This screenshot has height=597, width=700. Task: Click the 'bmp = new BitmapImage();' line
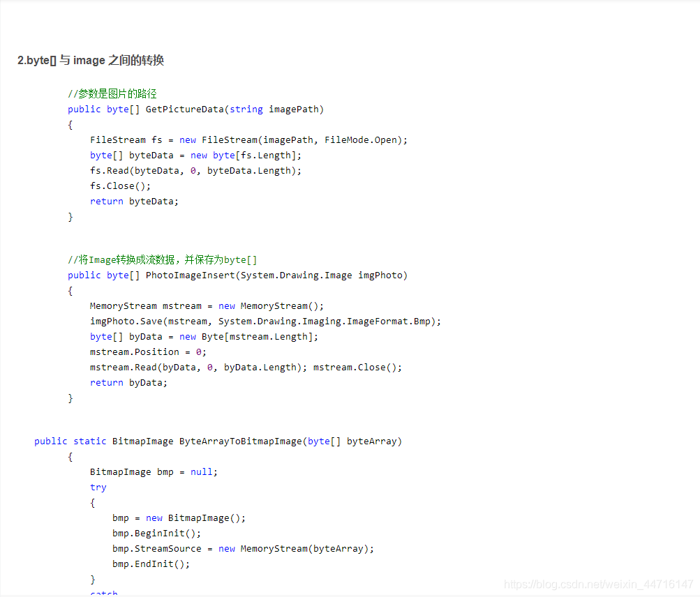[179, 518]
